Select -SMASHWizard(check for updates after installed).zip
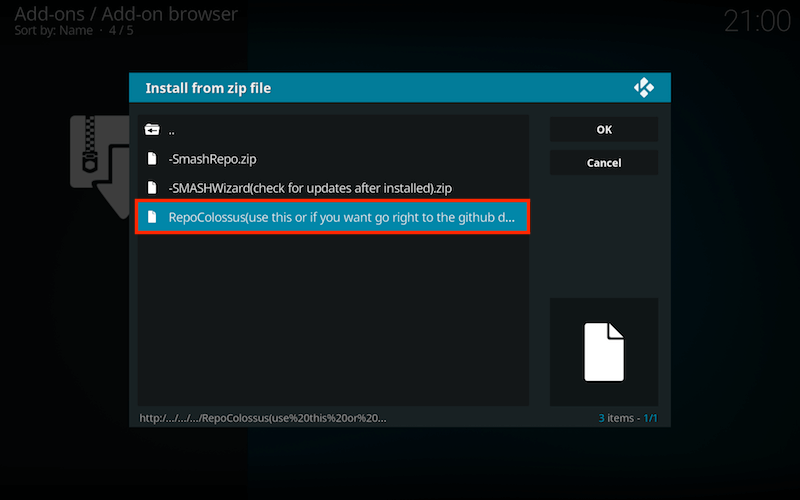800x500 pixels. [333, 188]
